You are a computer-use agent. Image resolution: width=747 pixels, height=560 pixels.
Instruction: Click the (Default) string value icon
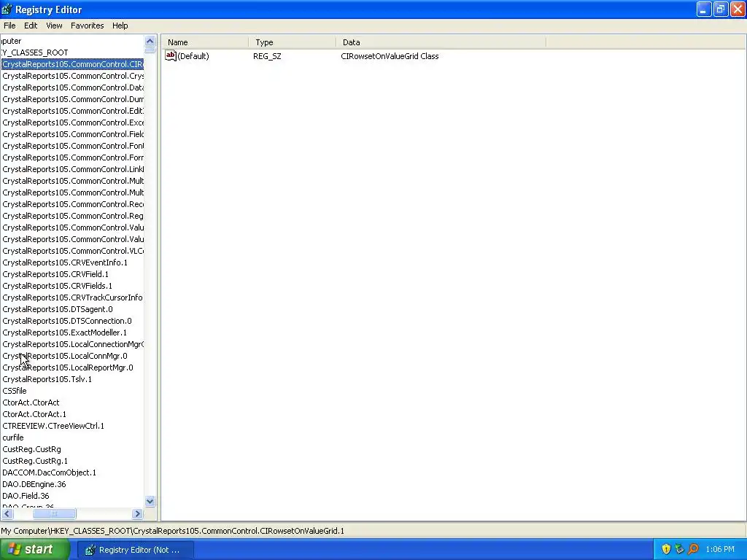click(171, 55)
